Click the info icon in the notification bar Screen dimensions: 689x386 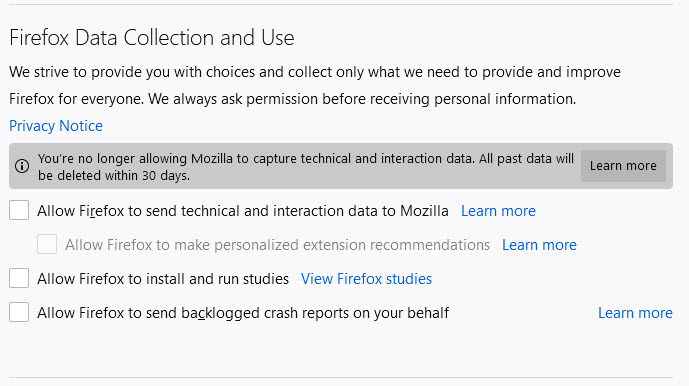click(x=22, y=166)
